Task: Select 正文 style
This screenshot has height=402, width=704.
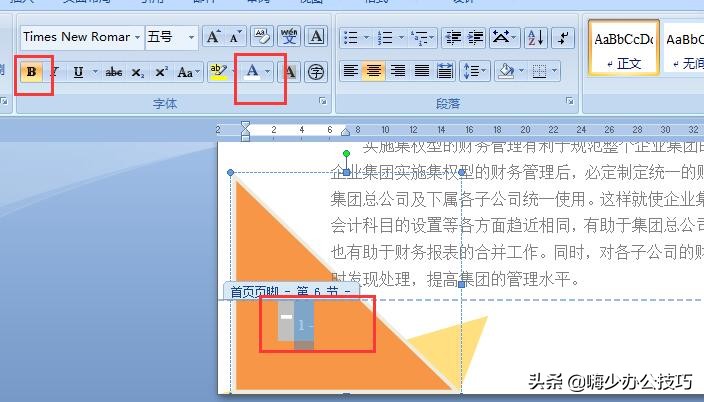Action: (624, 47)
